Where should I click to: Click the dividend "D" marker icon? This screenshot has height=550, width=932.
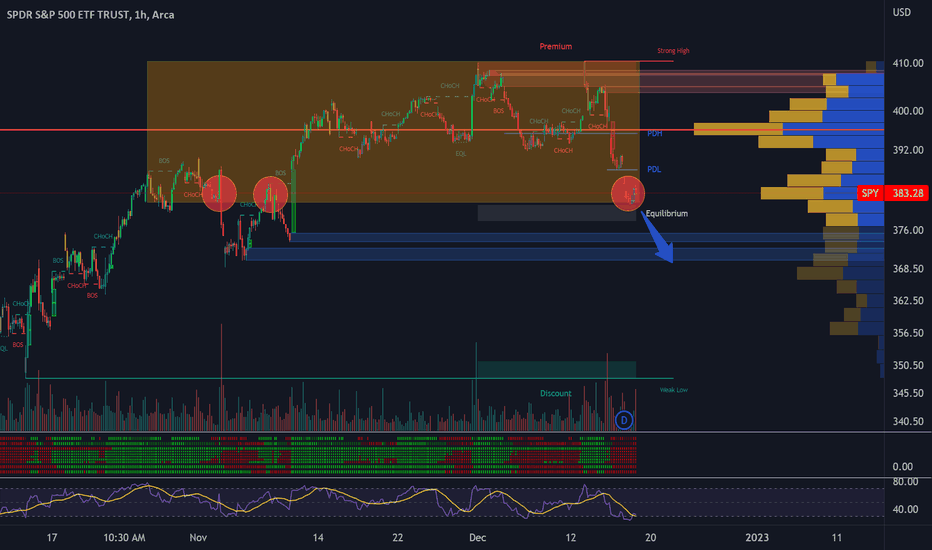[x=624, y=420]
